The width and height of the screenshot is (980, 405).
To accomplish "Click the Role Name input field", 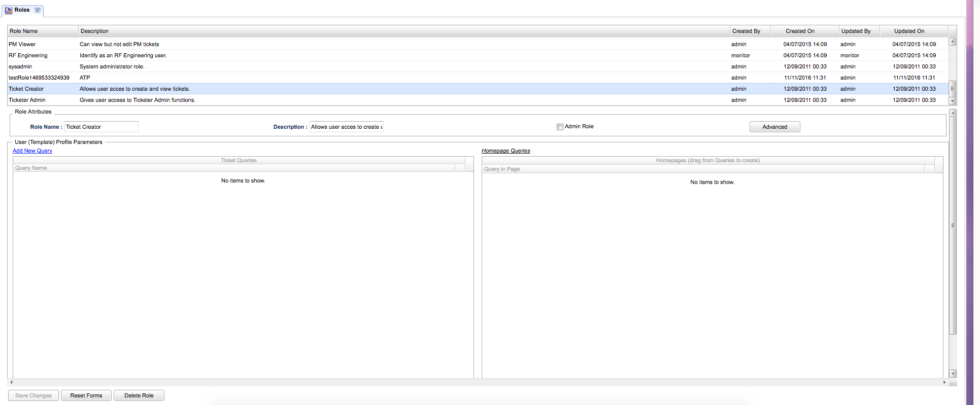I will 101,127.
